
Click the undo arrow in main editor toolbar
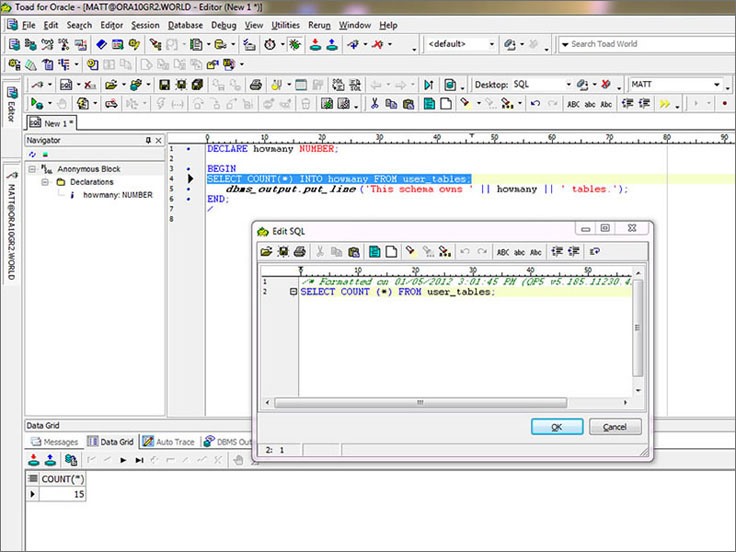pos(535,104)
